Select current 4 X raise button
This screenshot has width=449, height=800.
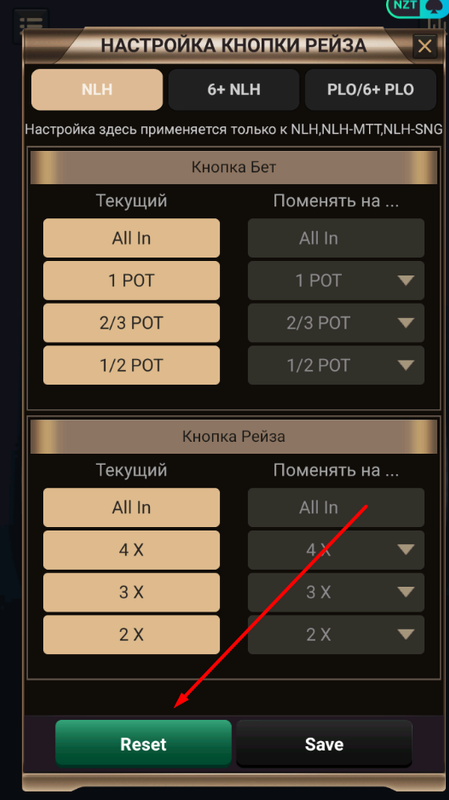click(x=132, y=550)
